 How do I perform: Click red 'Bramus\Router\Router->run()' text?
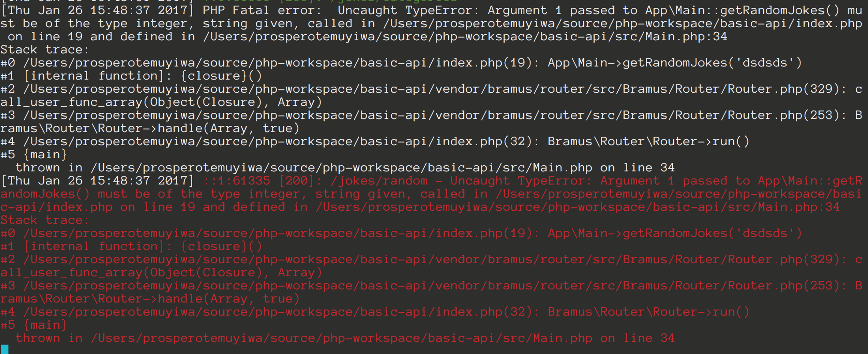tap(649, 312)
